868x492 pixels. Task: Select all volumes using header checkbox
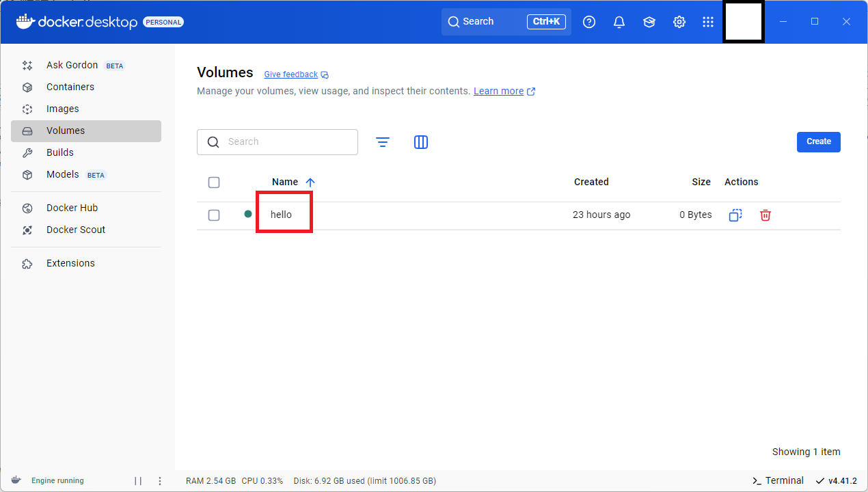[214, 182]
